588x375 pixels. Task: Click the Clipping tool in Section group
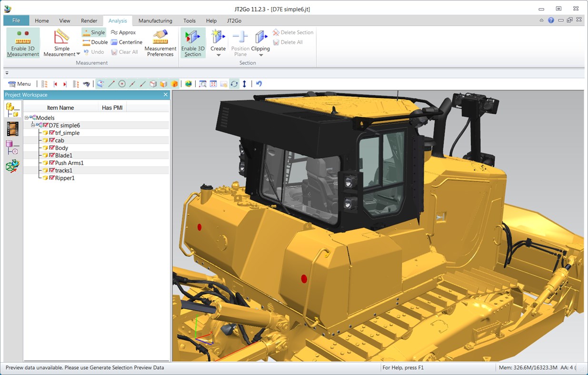[x=261, y=43]
